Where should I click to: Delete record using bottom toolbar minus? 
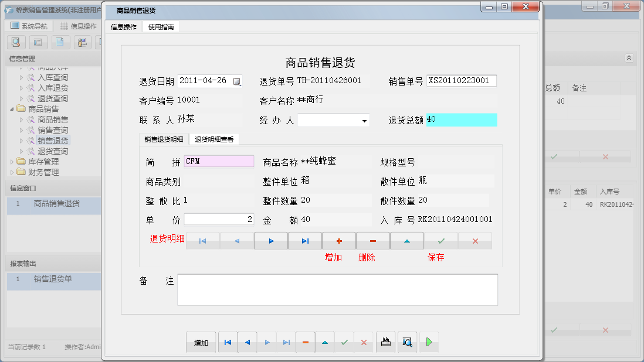pyautogui.click(x=306, y=342)
